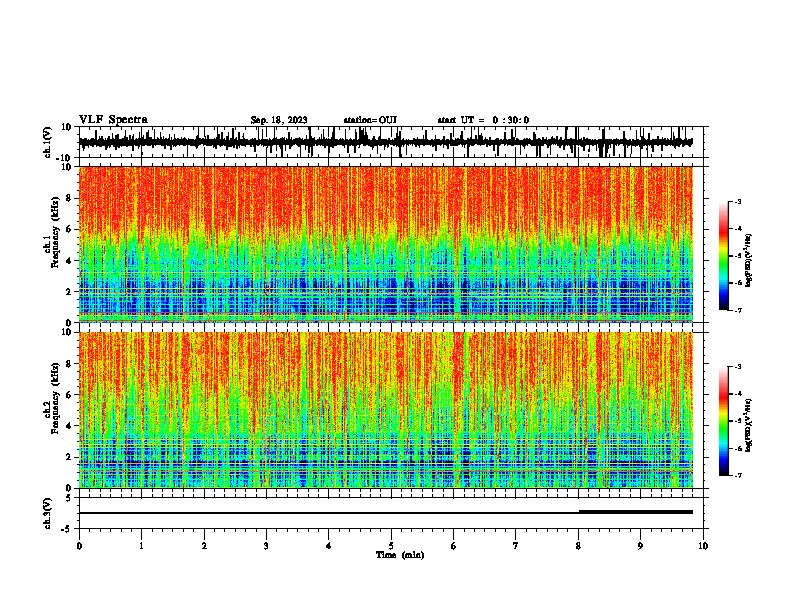Click the ch.1 spectrogram color scale bar
Screen dimensions: 792x612
click(x=723, y=256)
